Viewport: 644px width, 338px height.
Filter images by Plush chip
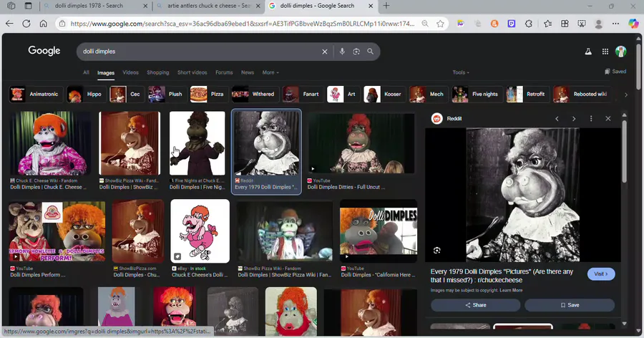pos(166,94)
